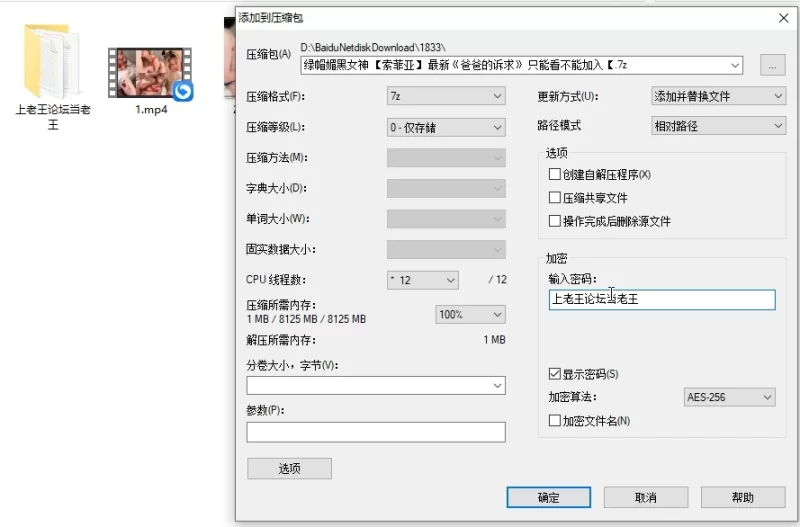Open help via the 帮助 button
This screenshot has height=527, width=800.
pos(743,497)
